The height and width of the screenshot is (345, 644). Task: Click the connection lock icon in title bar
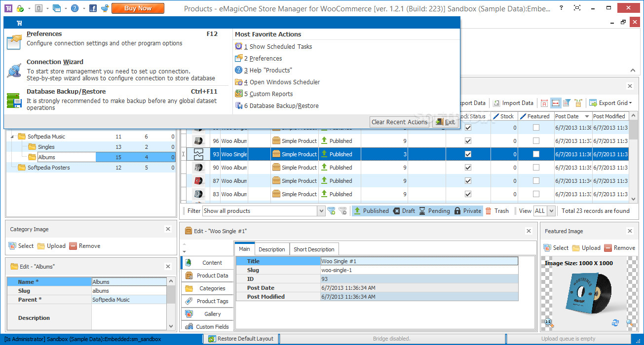[20, 8]
